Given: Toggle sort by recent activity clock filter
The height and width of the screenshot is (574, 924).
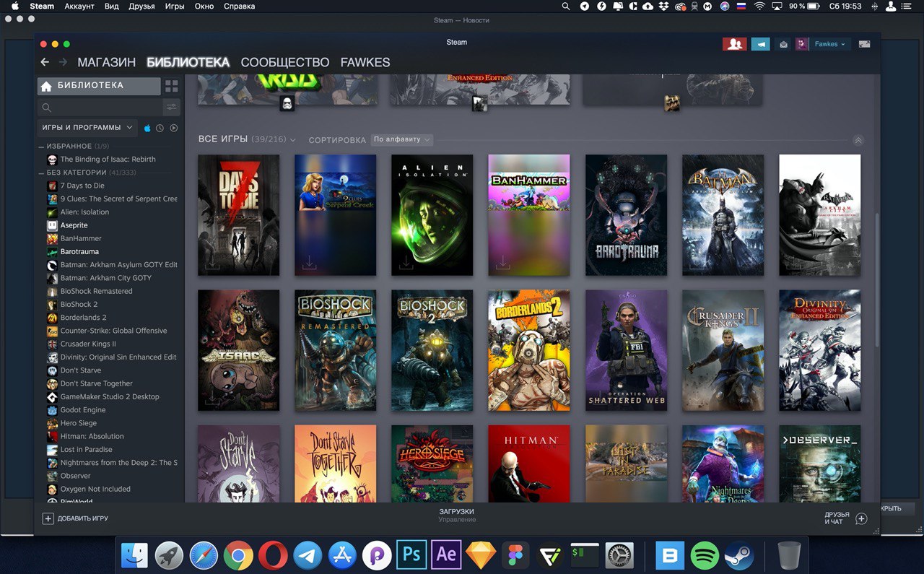Looking at the screenshot, I should pos(160,128).
